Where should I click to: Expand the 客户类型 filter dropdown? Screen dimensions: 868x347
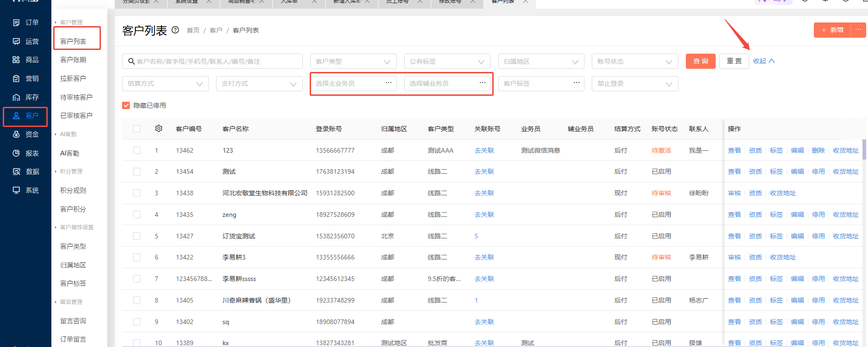click(x=353, y=61)
